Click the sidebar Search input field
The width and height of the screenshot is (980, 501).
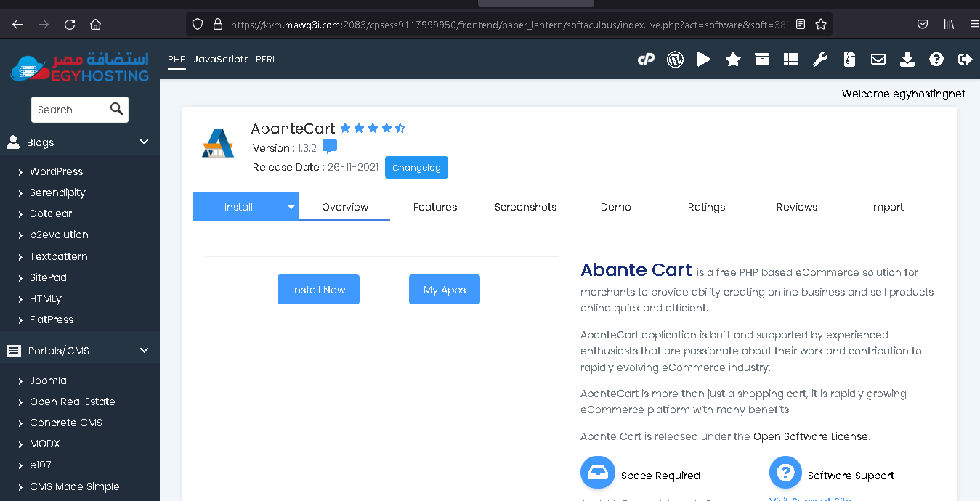[x=70, y=110]
